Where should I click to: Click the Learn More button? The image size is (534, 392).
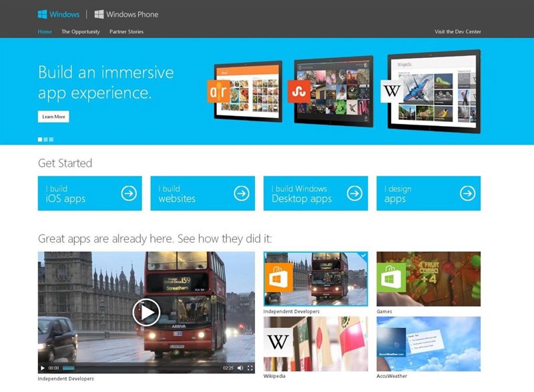(x=53, y=117)
